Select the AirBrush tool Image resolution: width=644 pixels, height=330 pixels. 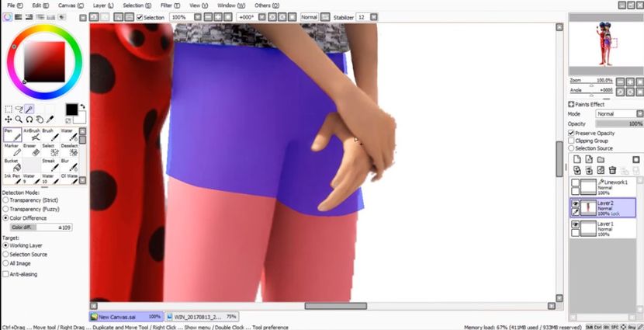[32, 135]
